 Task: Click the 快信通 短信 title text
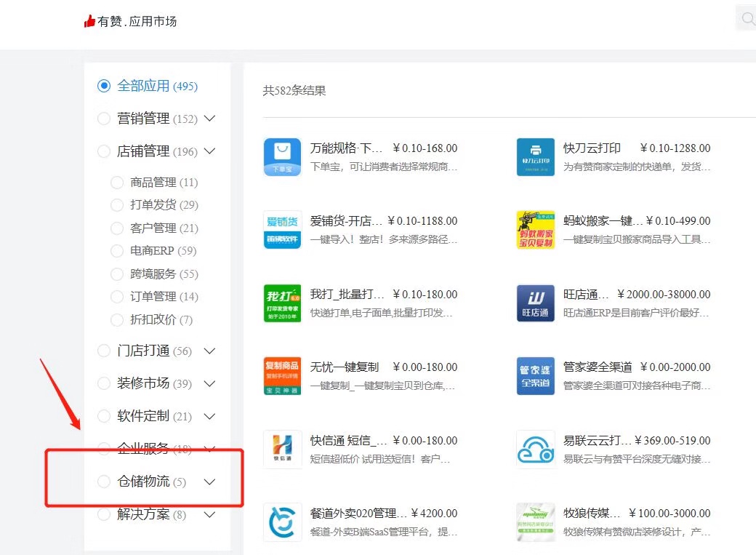(349, 440)
